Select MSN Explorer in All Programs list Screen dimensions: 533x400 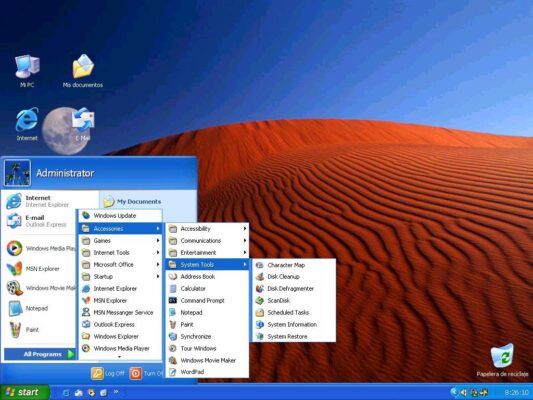pos(120,300)
